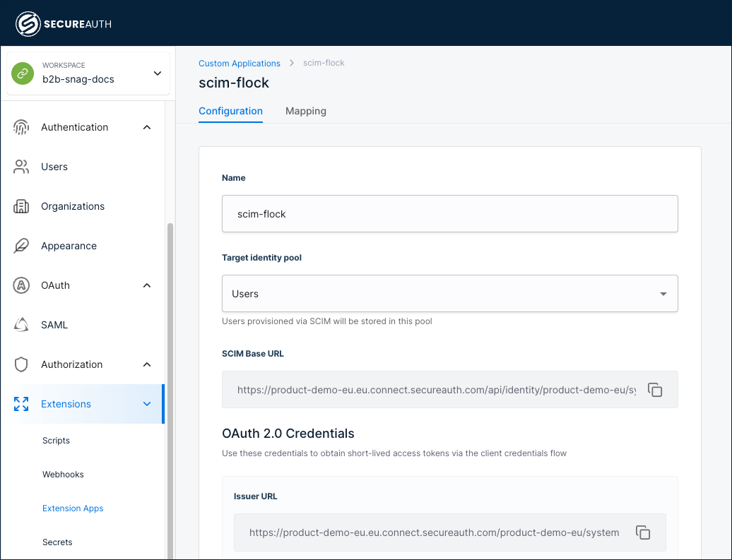Collapse the Extensions section chevron
The width and height of the screenshot is (732, 560).
point(147,404)
